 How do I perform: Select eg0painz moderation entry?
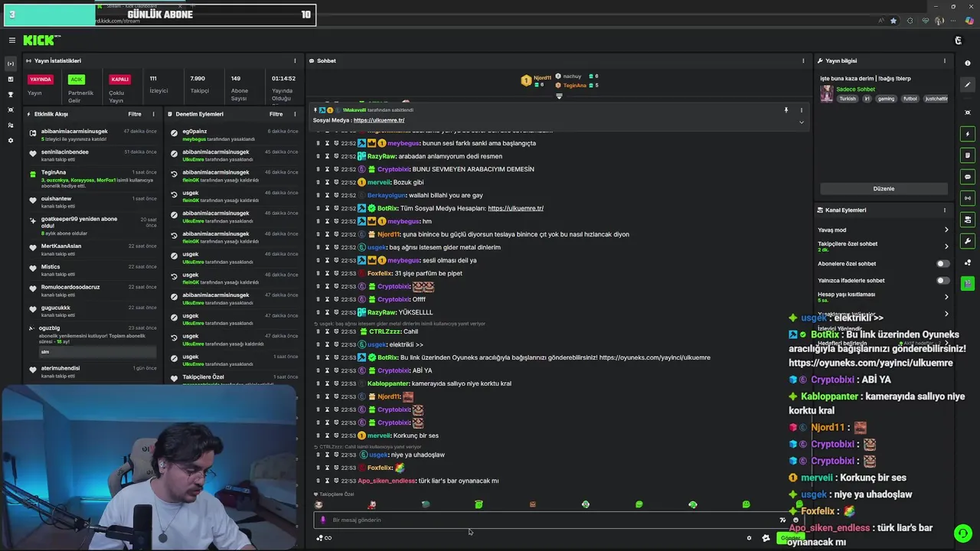click(x=234, y=135)
